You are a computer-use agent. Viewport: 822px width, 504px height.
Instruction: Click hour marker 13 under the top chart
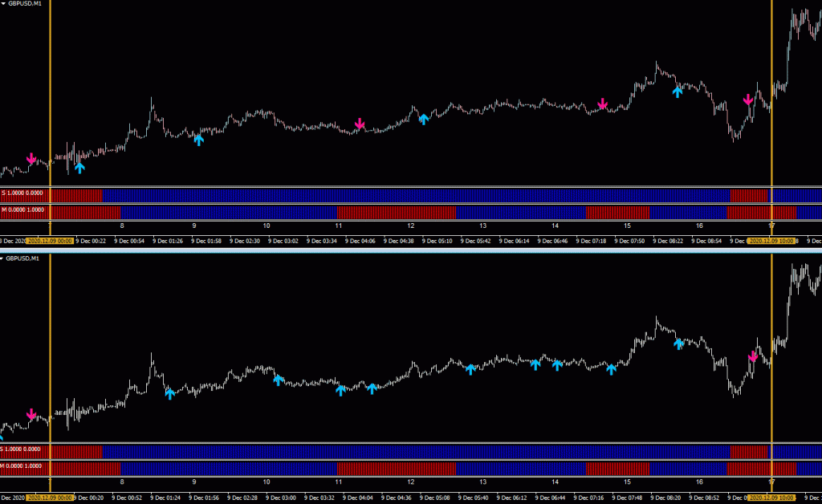point(482,226)
